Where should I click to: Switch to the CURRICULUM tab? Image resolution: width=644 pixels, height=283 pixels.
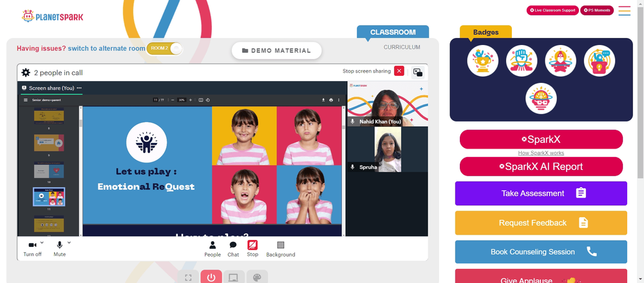[x=402, y=47]
